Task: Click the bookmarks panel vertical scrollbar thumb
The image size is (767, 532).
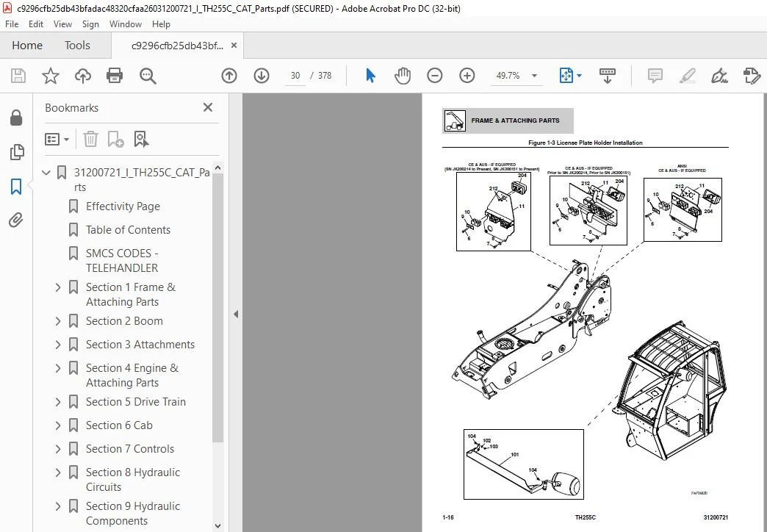Action: point(217,307)
